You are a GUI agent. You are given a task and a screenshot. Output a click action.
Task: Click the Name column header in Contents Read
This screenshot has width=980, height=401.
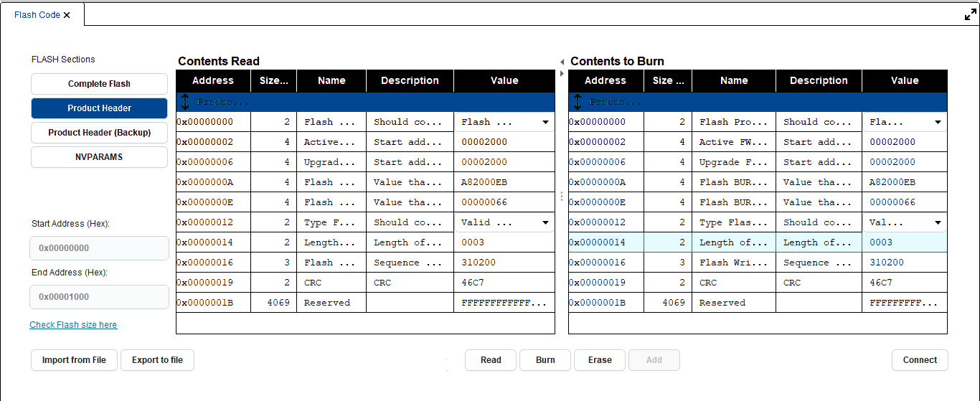(331, 80)
